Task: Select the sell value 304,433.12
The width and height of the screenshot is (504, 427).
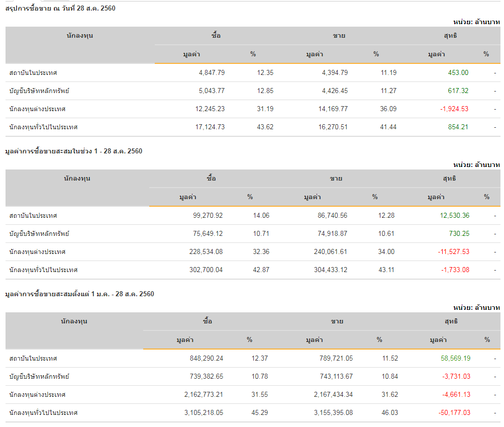Action: coord(326,270)
